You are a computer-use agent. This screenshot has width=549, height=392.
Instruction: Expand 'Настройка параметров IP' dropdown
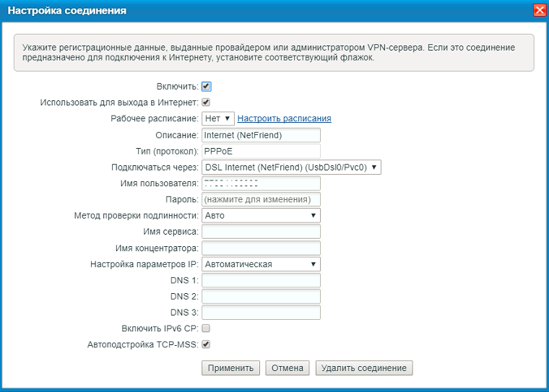click(261, 264)
